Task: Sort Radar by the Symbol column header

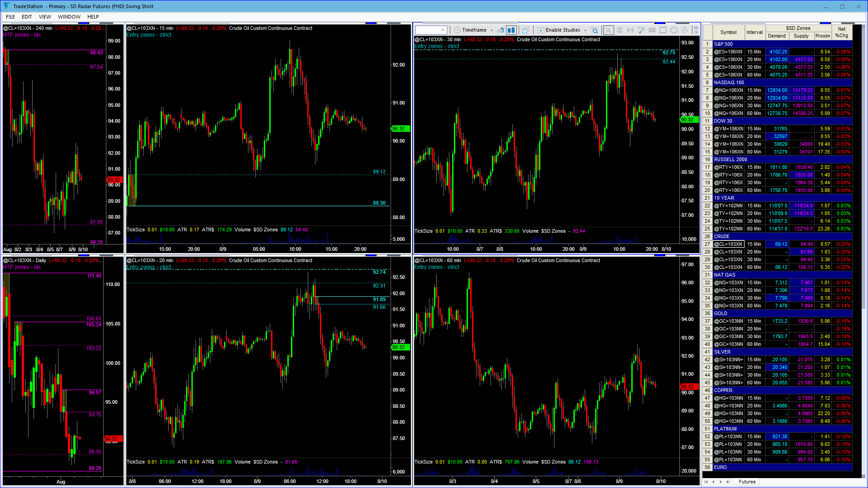Action: [728, 32]
